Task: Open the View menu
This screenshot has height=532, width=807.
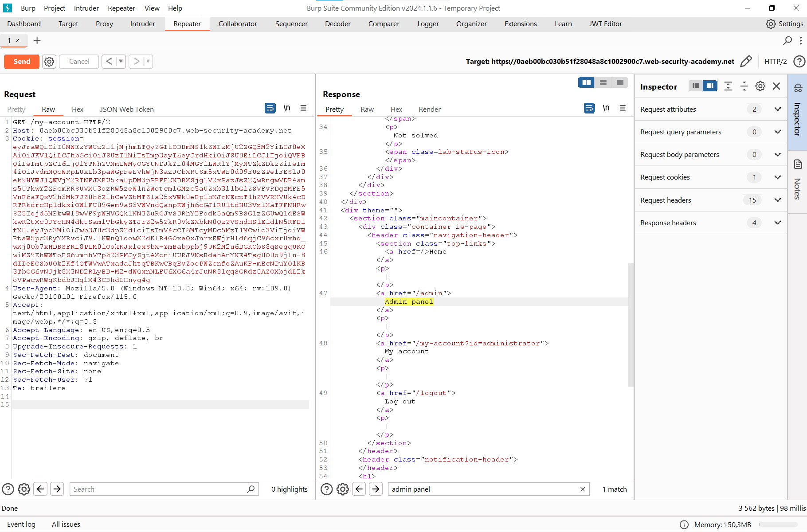Action: click(152, 8)
